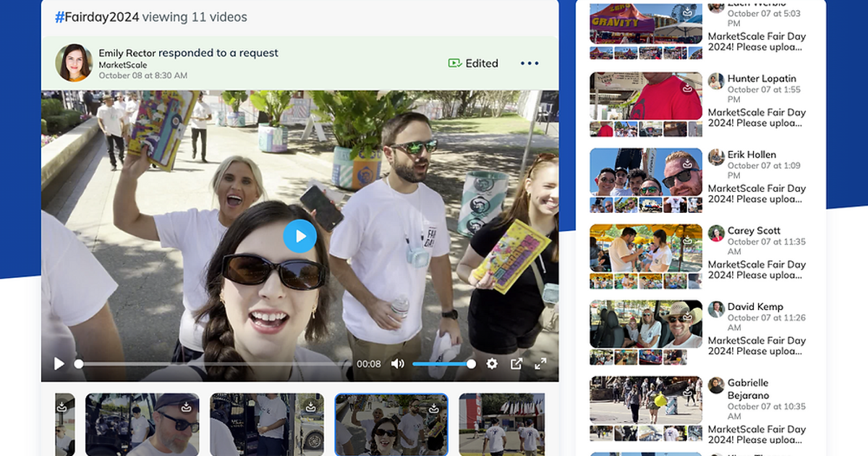The image size is (868, 456).
Task: Click the MarketScale label under Emily Rector
Action: [x=123, y=65]
